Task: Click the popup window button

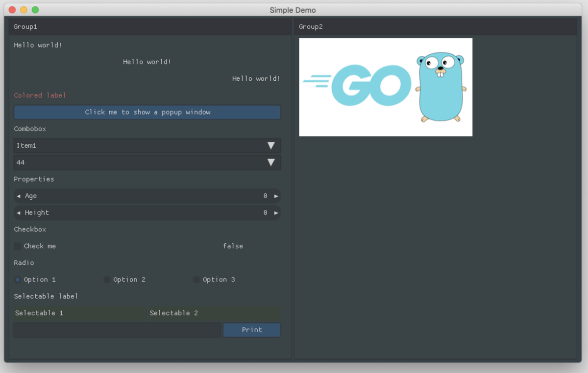Action: click(x=147, y=112)
